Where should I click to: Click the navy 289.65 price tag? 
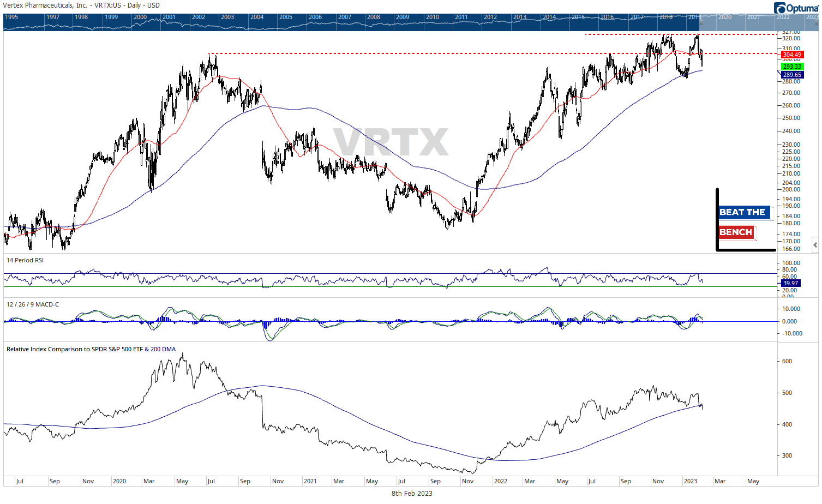792,75
